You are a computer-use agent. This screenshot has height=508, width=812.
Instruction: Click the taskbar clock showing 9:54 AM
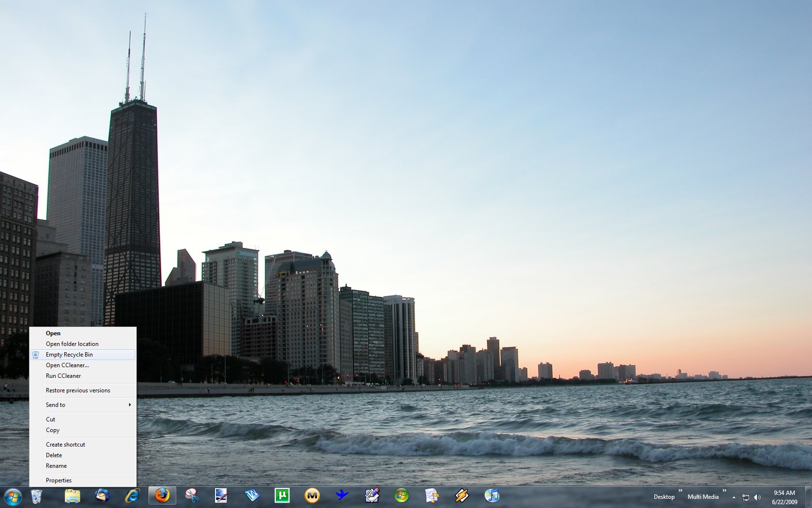coord(784,497)
